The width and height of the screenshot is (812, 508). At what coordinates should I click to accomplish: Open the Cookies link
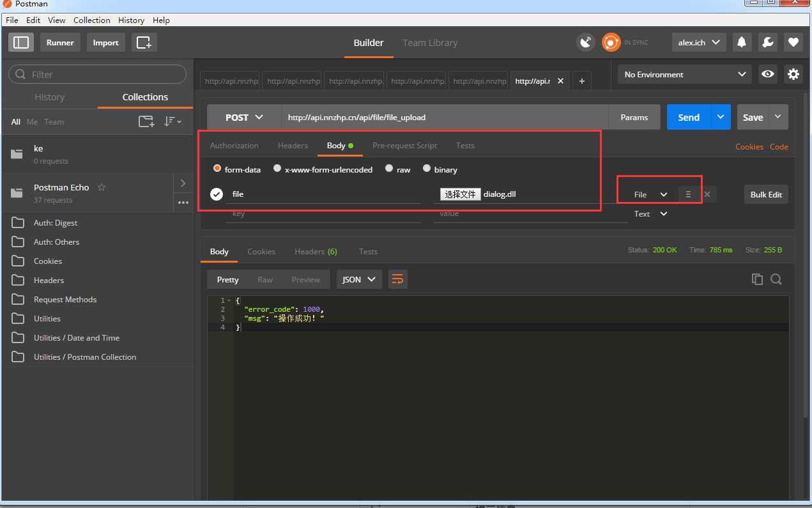click(749, 146)
